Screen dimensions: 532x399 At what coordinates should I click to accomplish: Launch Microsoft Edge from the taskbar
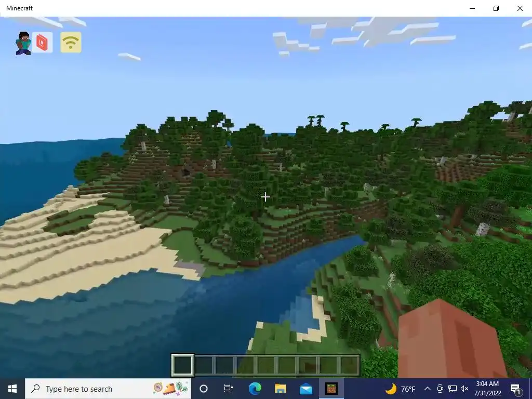click(255, 389)
